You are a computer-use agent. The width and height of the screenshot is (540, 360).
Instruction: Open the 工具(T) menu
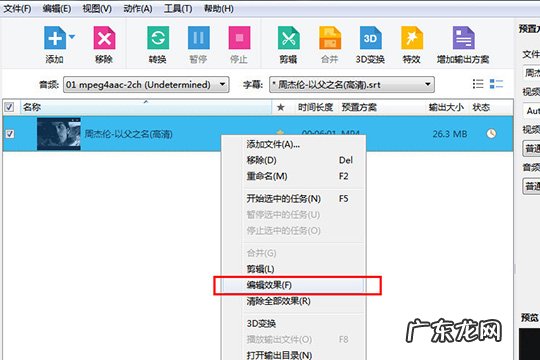(178, 8)
